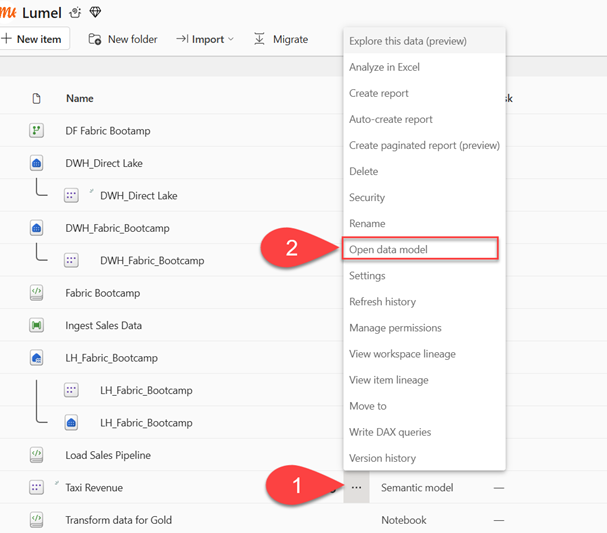Sort by the Name column header
607x533 pixels.
80,98
